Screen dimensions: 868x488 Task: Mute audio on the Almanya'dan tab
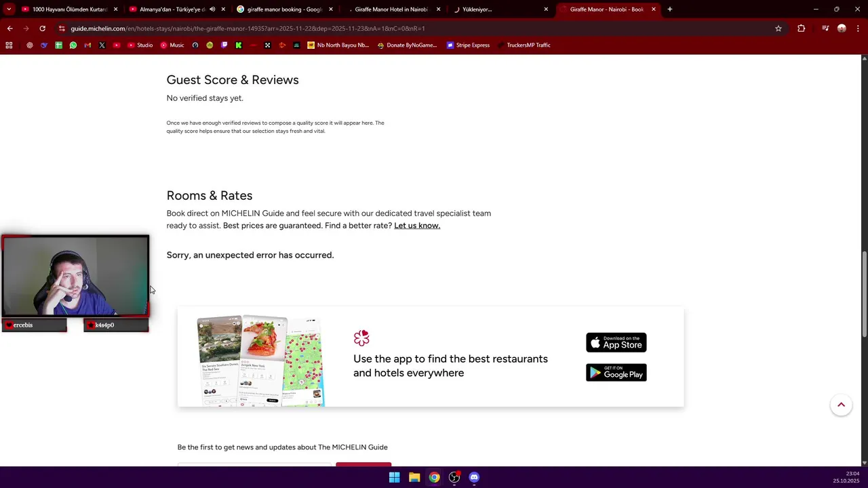pos(212,9)
